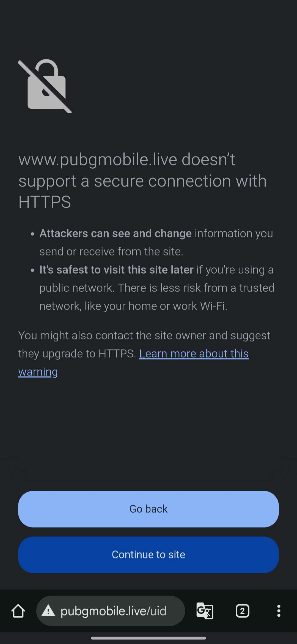
Task: Click the bold 'Attackers can see and change' text
Action: 116,234
